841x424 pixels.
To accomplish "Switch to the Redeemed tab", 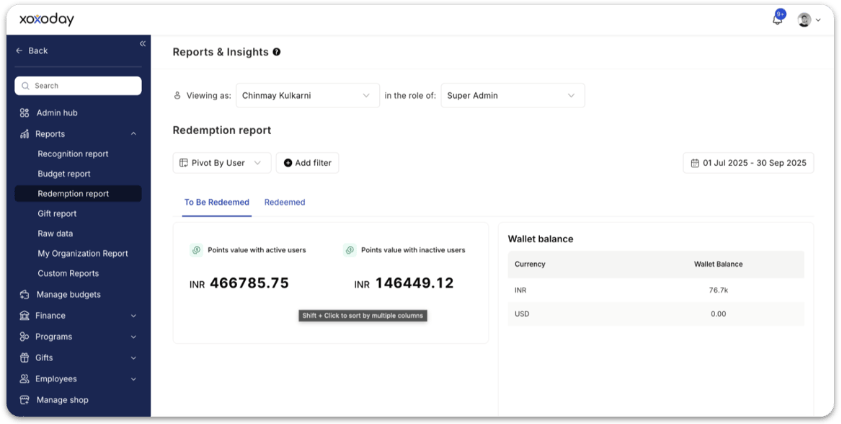I will (285, 202).
